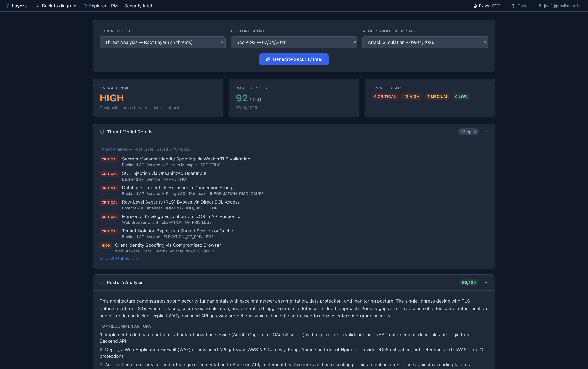The height and width of the screenshot is (369, 588).
Task: Click the logout icon next to email
Action: click(579, 6)
